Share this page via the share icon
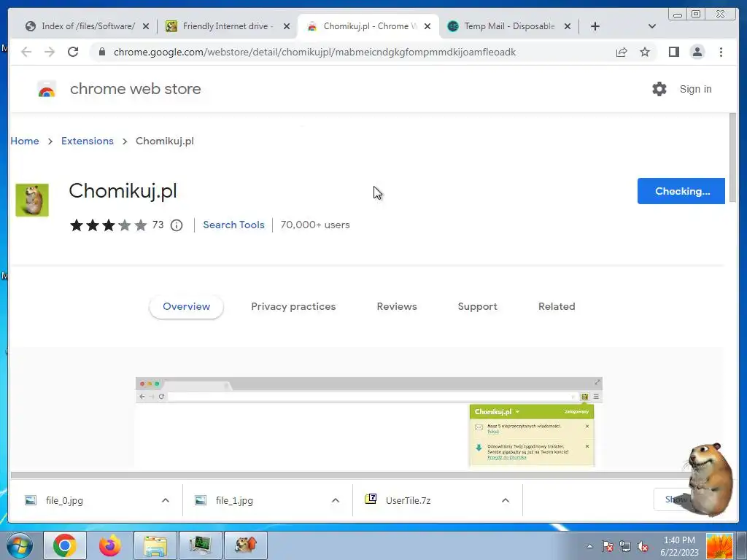This screenshot has width=747, height=560. [x=622, y=52]
